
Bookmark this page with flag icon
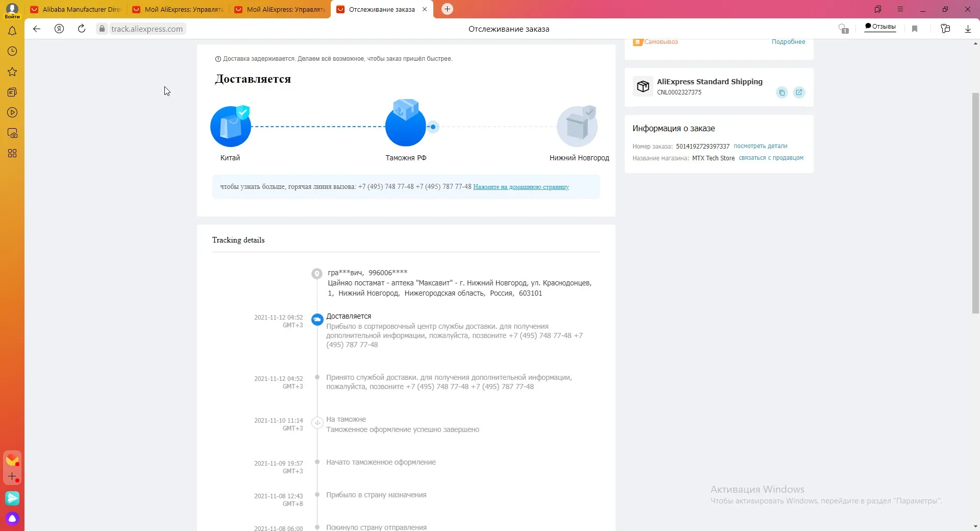[x=915, y=29]
